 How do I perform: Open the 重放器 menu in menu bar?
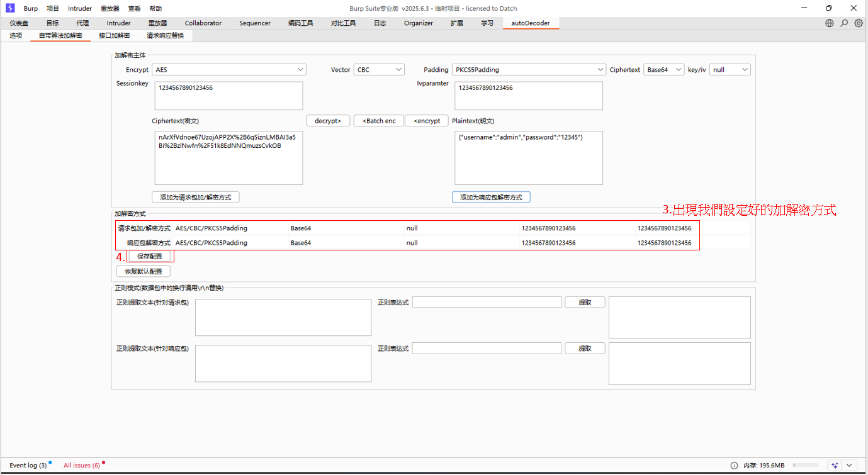click(x=110, y=9)
